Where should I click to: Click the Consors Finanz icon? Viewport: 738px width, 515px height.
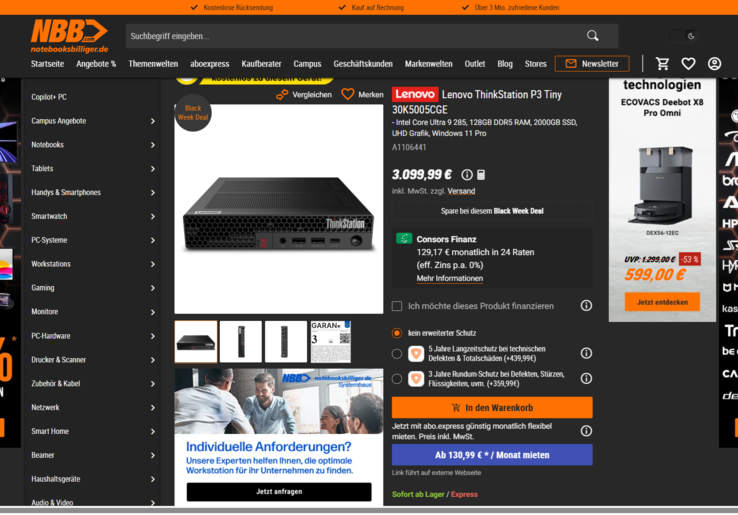tap(404, 239)
